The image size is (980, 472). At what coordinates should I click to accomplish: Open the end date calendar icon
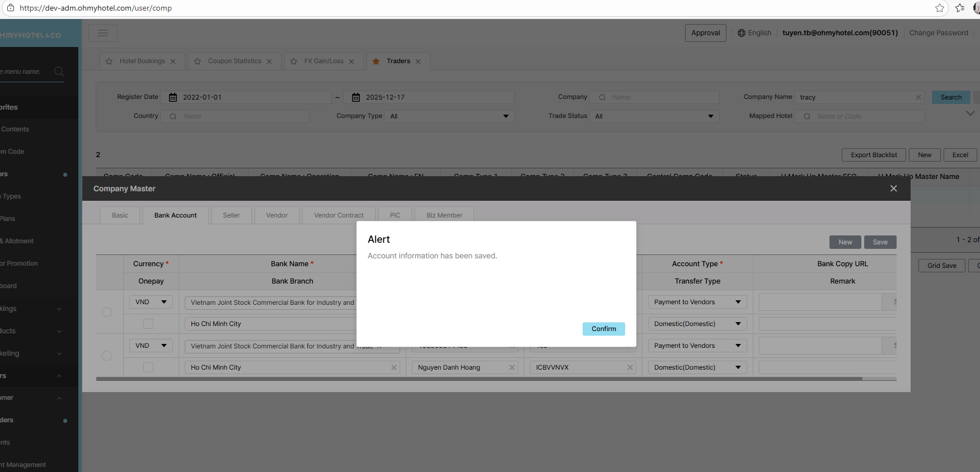(356, 97)
